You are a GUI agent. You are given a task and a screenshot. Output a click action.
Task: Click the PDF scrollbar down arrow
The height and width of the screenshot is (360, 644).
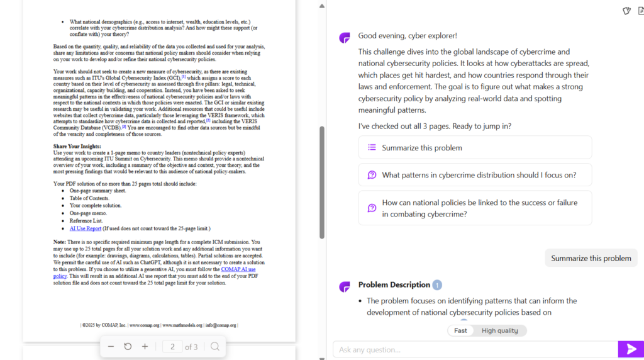click(x=322, y=358)
